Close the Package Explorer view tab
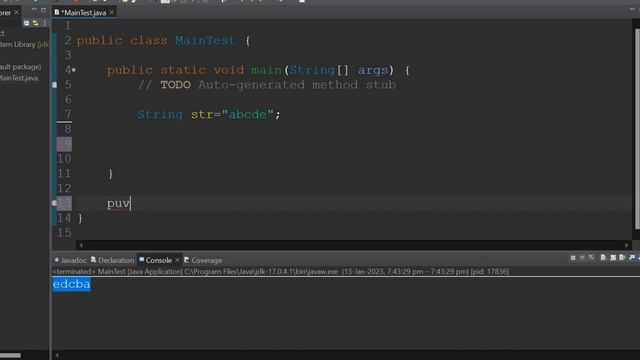This screenshot has width=640, height=360. [17, 13]
